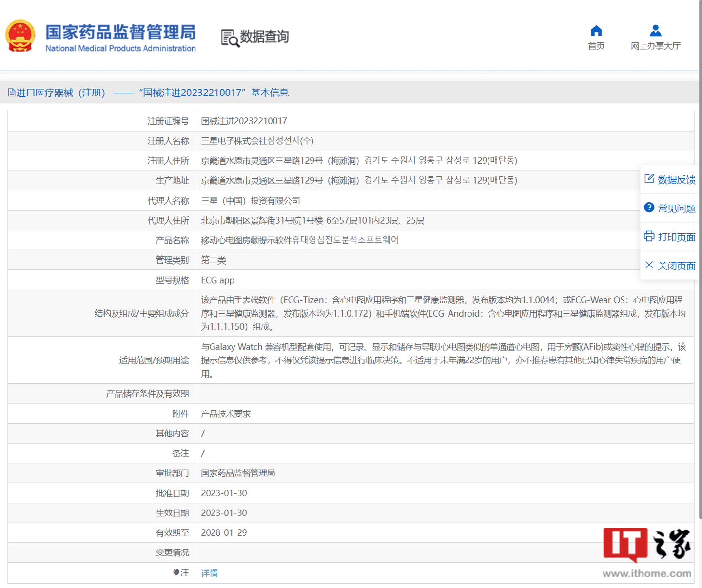Click the 第二类 category value
The width and height of the screenshot is (702, 588).
(214, 260)
